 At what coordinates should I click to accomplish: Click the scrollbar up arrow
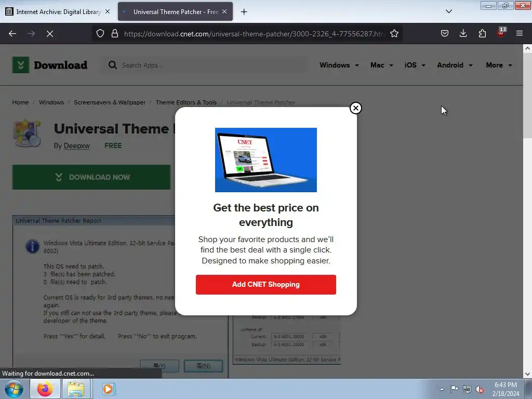527,48
